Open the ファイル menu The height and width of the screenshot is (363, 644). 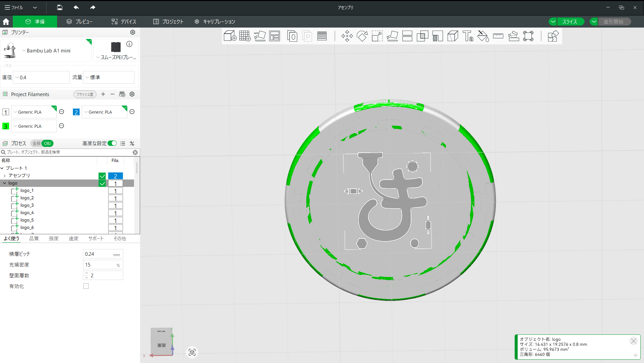point(14,7)
